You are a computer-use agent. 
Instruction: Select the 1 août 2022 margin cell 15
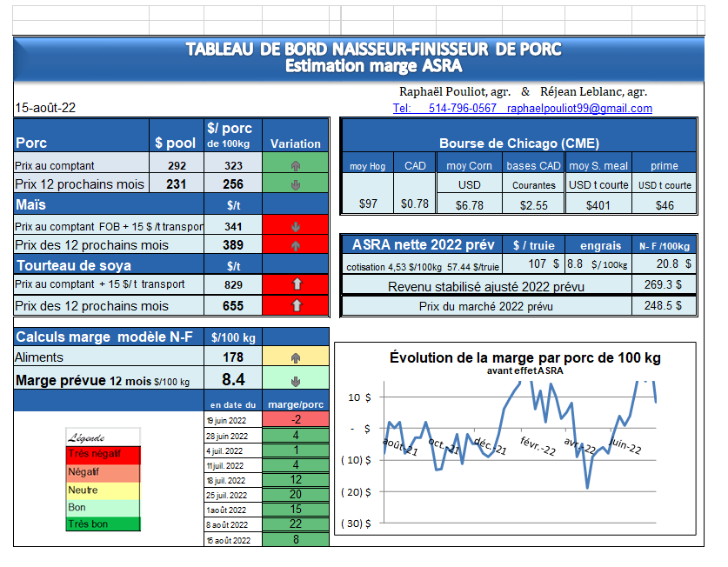pos(295,510)
